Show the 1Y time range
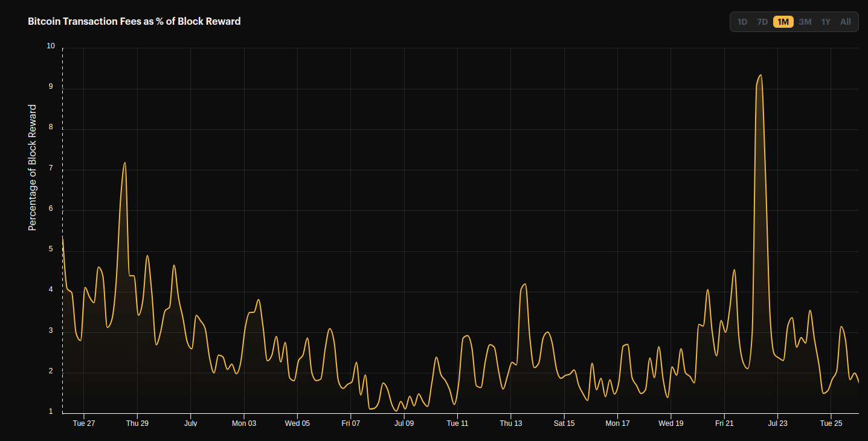Viewport: 868px width, 441px height. 826,22
